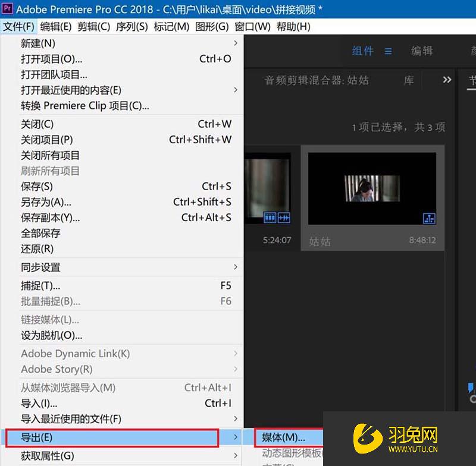Screen dimensions: 476x466
Task: Open the 序列(S) menu
Action: pos(131,27)
